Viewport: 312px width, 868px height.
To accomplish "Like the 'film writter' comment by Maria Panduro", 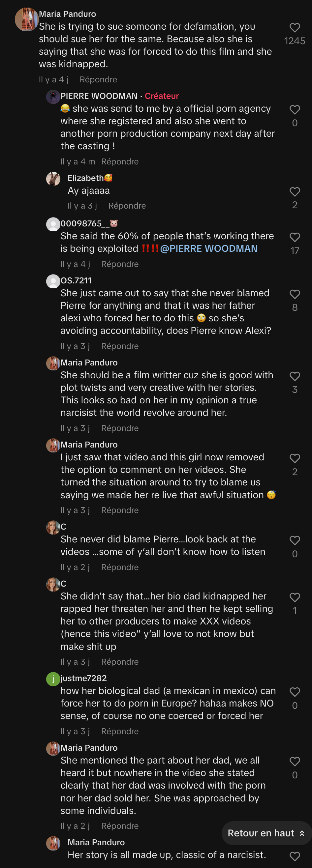I will 295,376.
